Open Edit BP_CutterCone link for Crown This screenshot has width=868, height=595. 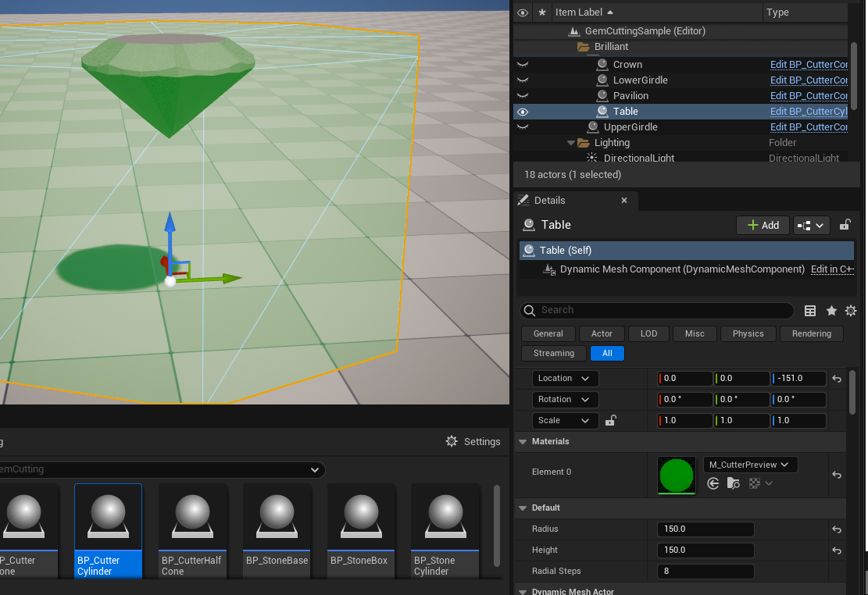tap(809, 65)
